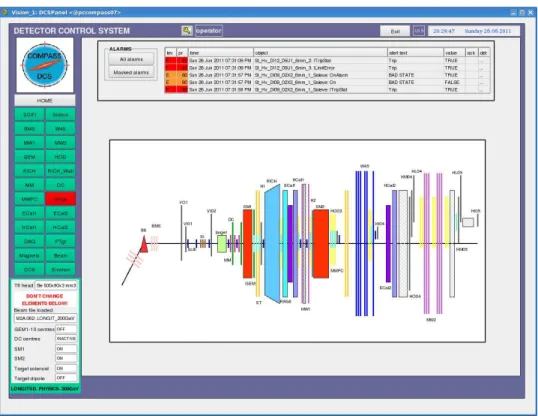Click the 'lev' column header
This screenshot has height=416, width=538.
point(171,53)
